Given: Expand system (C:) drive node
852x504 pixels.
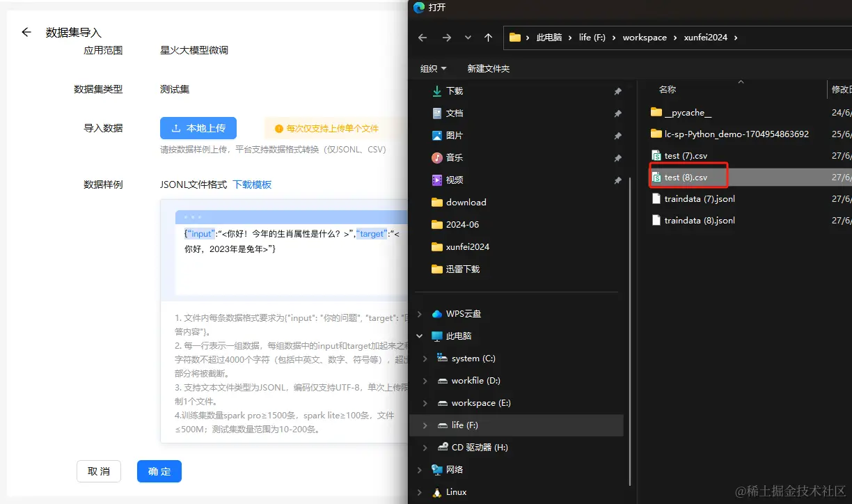Looking at the screenshot, I should click(425, 359).
